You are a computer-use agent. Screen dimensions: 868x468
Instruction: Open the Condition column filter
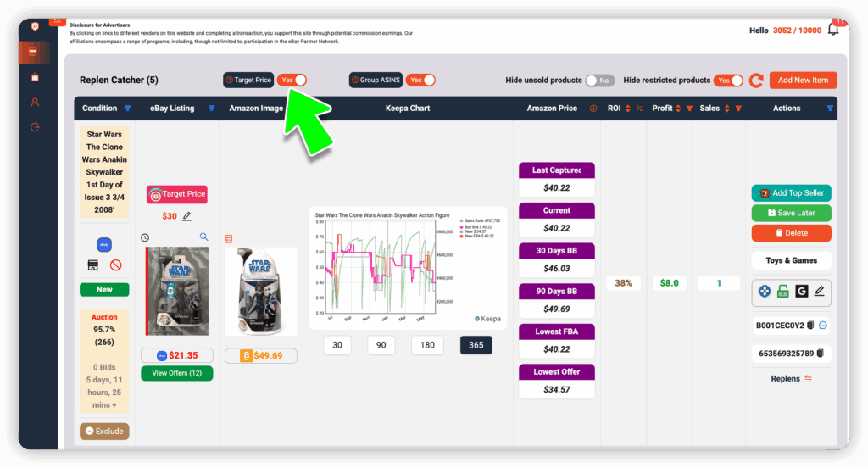click(128, 109)
